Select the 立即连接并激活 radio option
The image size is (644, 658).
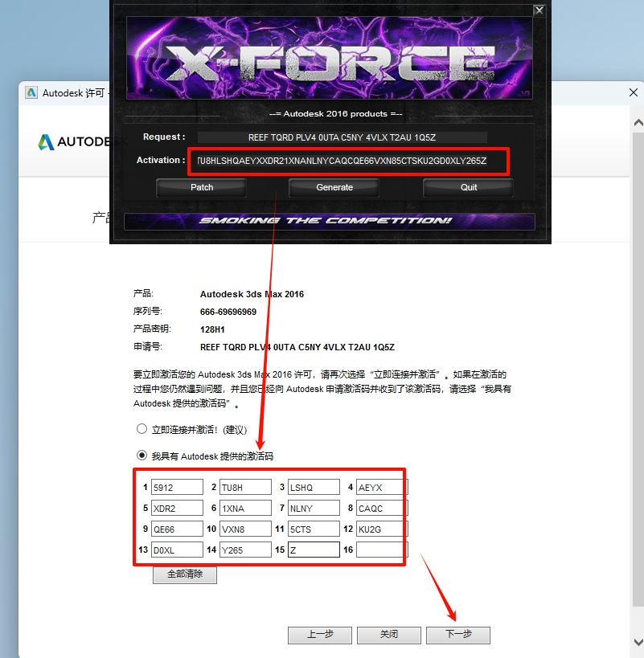(x=142, y=429)
